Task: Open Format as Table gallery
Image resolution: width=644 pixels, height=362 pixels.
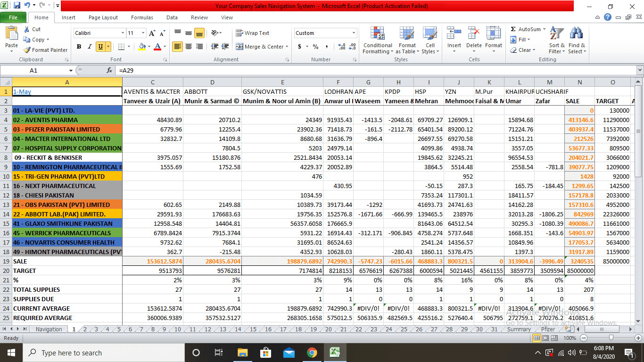Action: 407,41
